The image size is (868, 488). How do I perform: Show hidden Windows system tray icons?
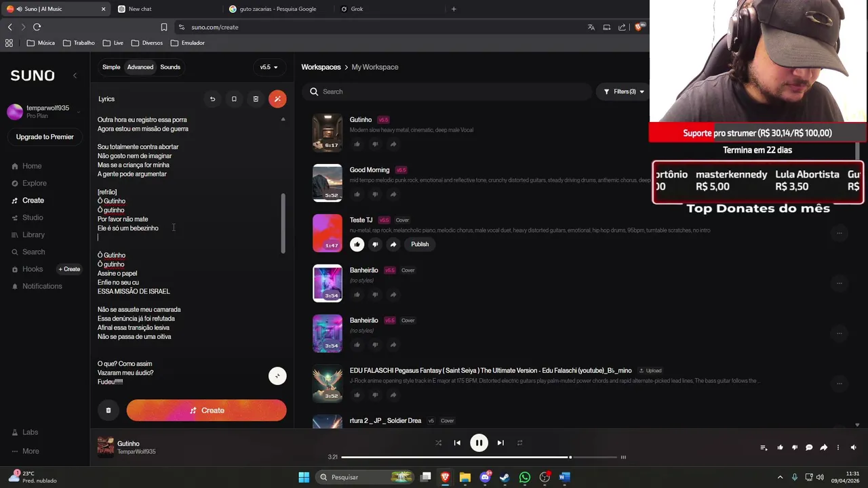click(780, 477)
